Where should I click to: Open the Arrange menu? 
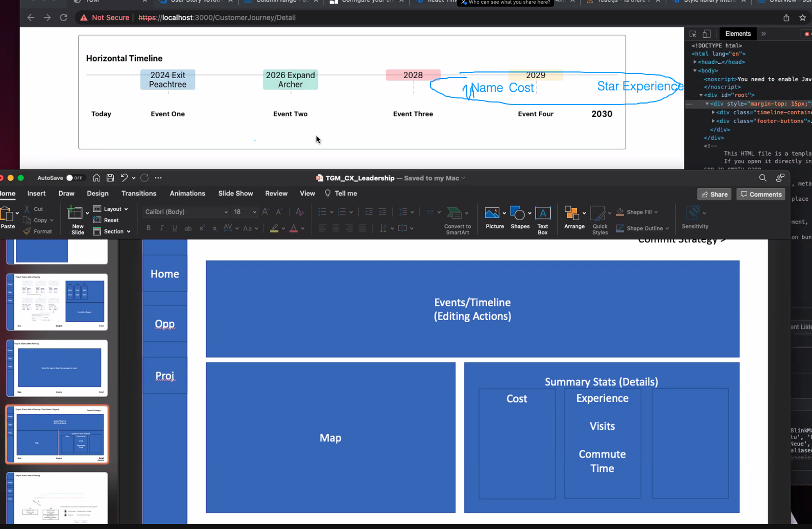[574, 218]
